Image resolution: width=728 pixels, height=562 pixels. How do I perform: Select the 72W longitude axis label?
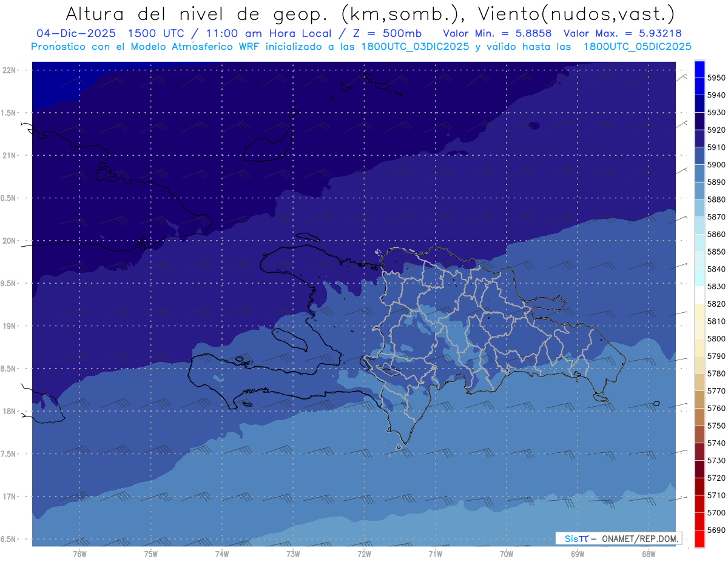point(364,554)
